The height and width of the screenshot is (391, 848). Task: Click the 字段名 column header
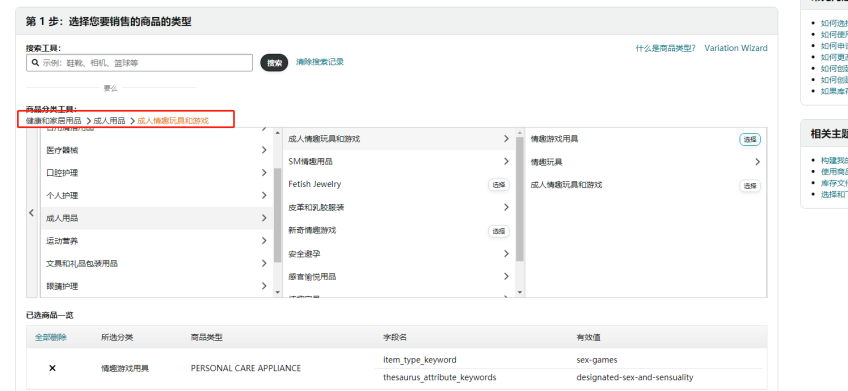point(395,337)
